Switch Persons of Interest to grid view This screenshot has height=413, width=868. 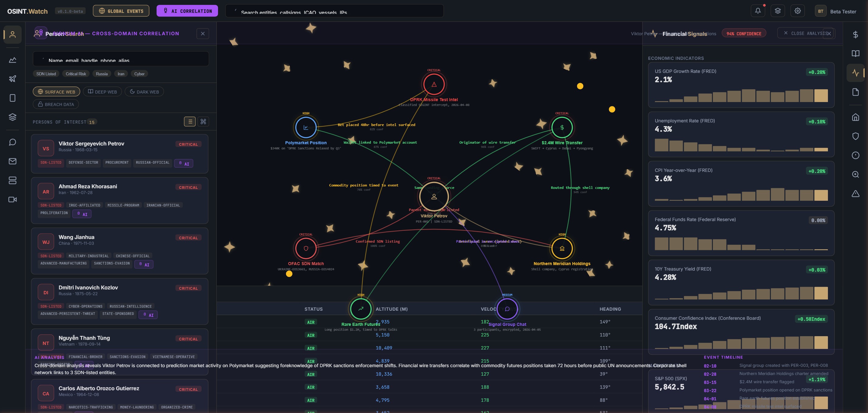[x=203, y=121]
